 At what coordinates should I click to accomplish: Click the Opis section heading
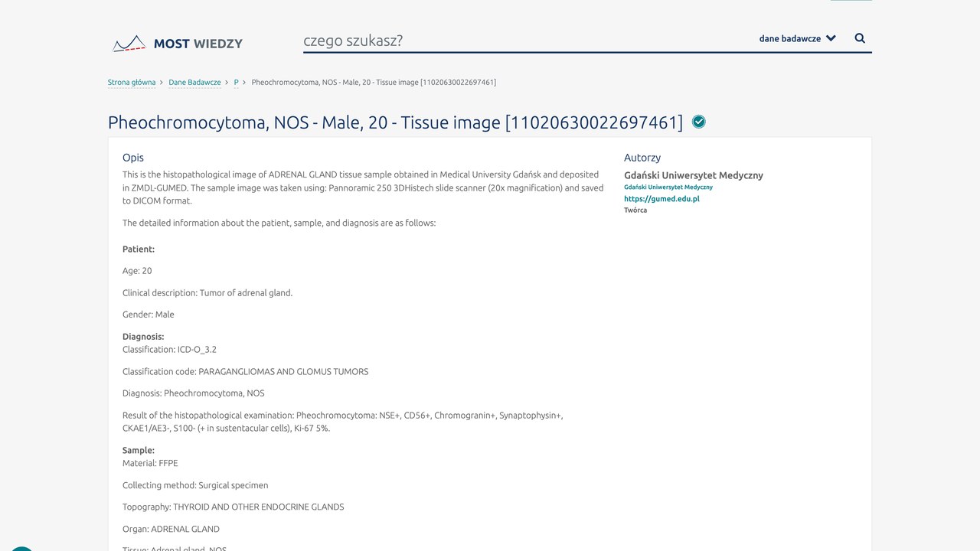133,158
